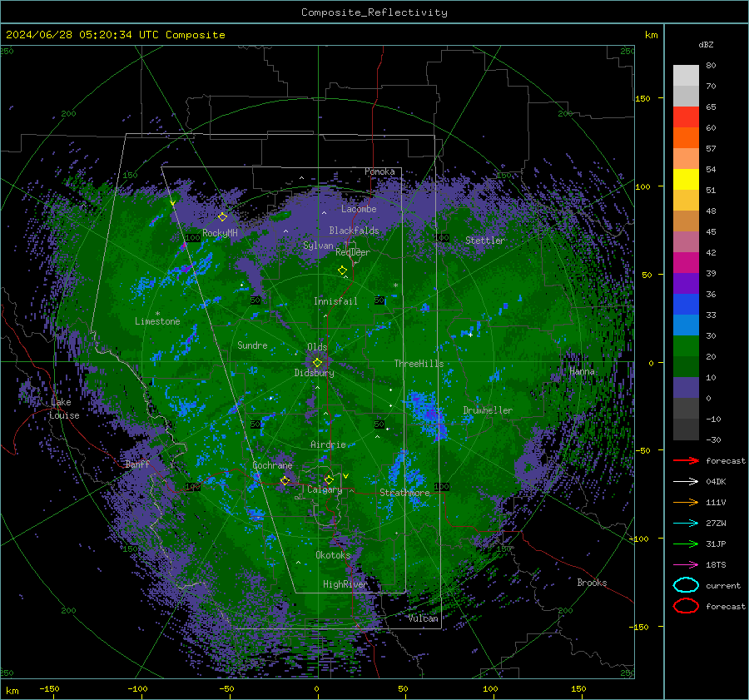Screen dimensions: 749x700
Task: Click the white 04DK arrow icon
Action: tap(686, 482)
